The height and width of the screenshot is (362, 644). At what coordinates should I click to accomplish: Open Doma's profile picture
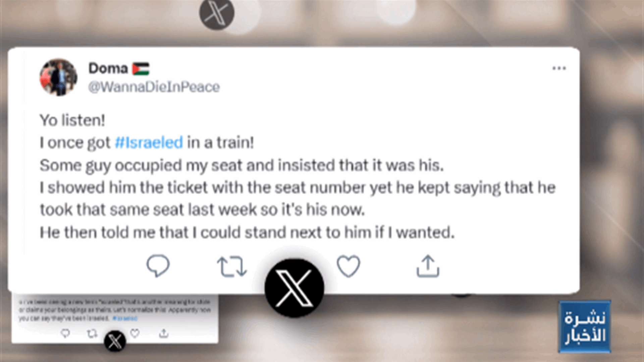tap(58, 77)
